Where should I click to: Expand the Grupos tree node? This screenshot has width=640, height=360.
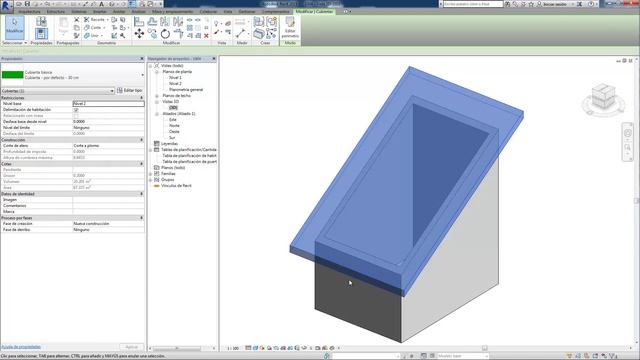[x=150, y=180]
